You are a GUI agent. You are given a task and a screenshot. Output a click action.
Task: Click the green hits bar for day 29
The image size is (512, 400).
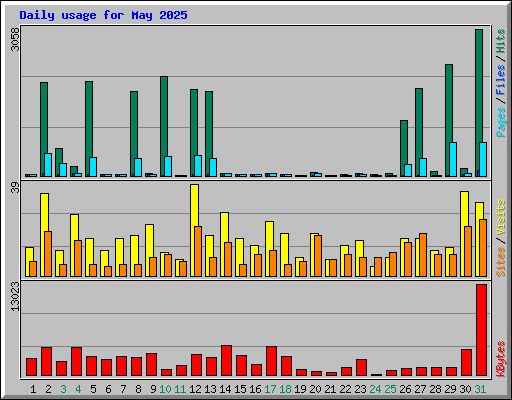(x=449, y=120)
